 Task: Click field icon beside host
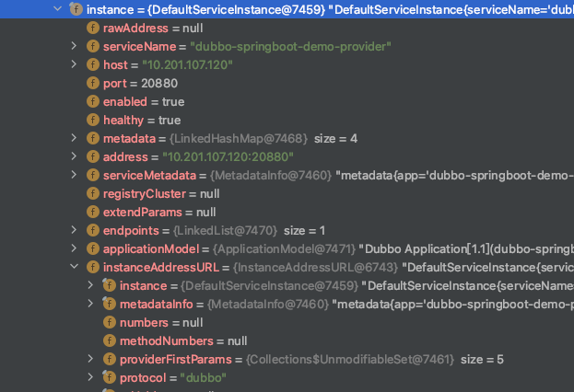pos(93,64)
